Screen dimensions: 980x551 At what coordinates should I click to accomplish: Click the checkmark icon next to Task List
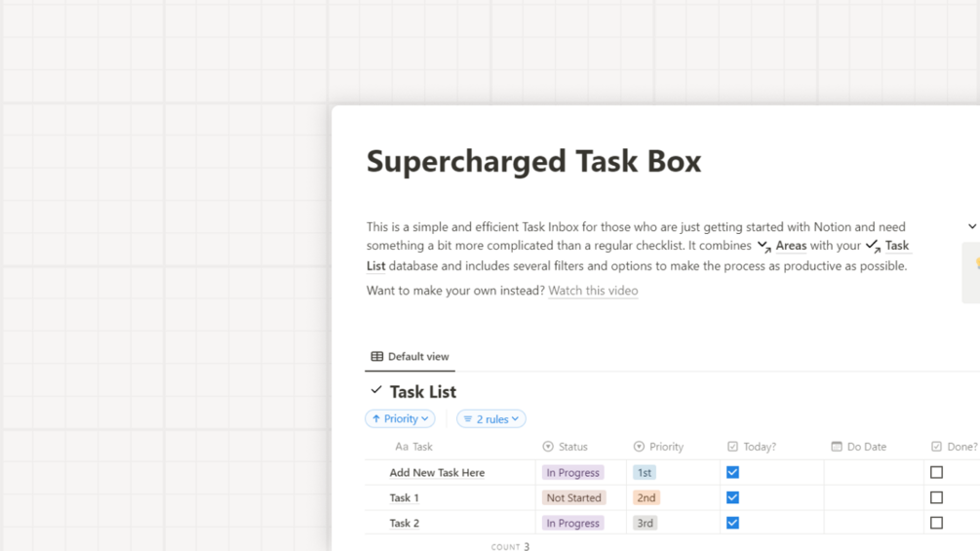coord(375,390)
